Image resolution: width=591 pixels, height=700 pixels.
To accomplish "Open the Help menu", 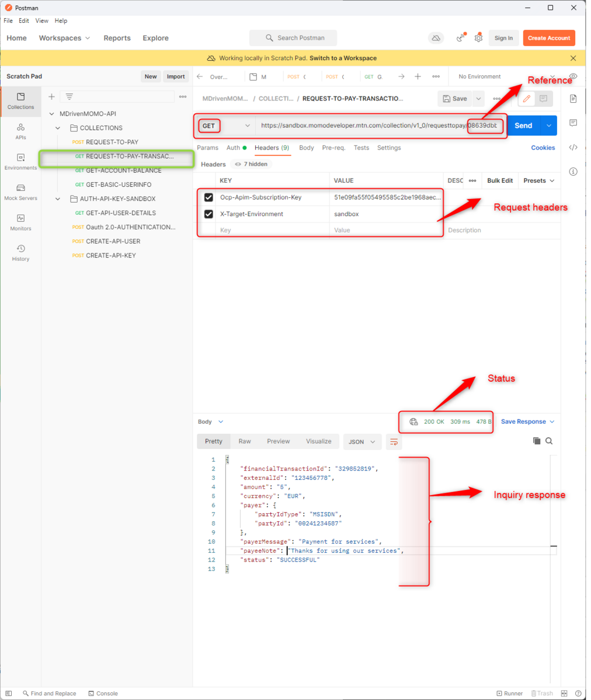I will coord(61,20).
